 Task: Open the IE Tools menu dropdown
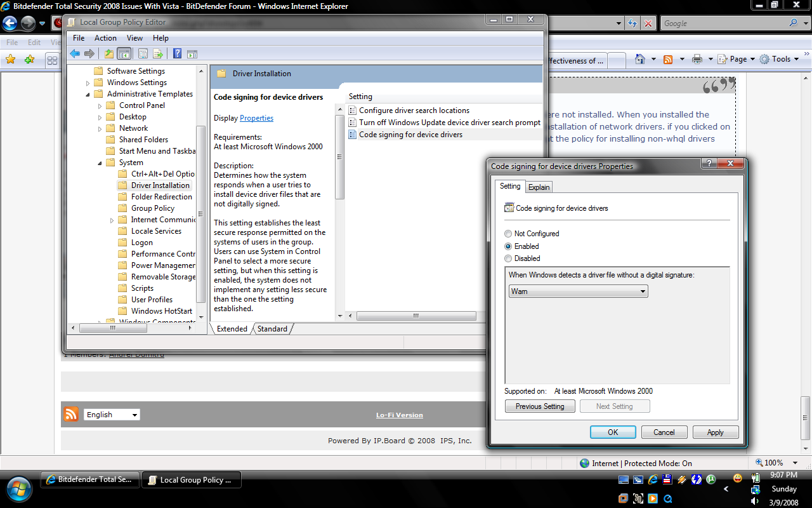click(779, 59)
